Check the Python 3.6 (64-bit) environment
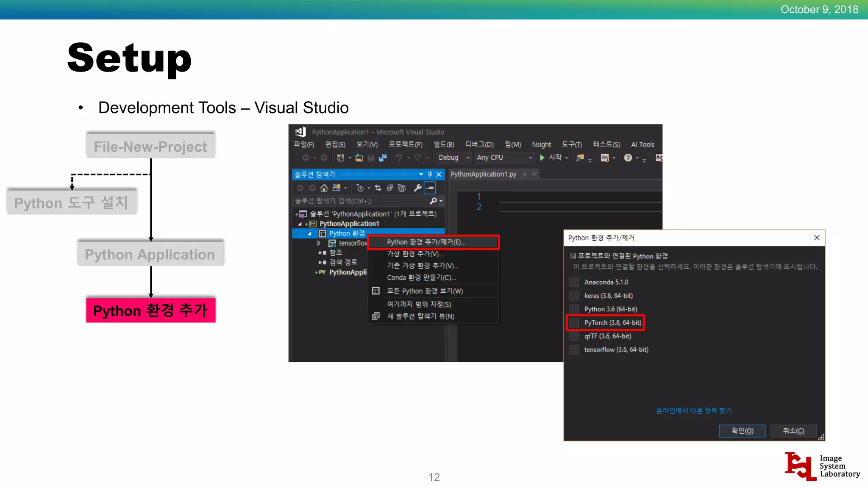The image size is (868, 488). pos(574,309)
